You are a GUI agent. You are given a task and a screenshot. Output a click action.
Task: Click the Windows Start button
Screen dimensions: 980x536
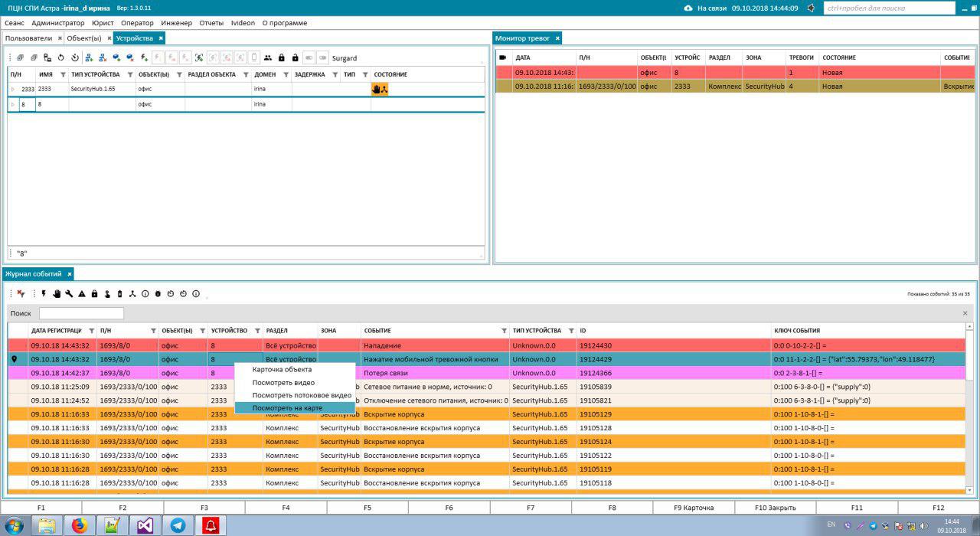click(14, 525)
